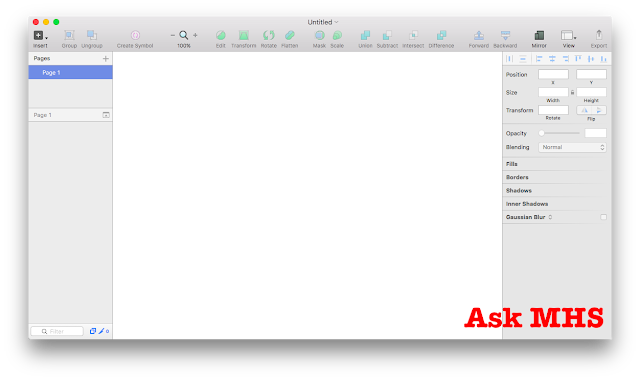Click the Position X field
640x380 pixels.
coord(553,74)
